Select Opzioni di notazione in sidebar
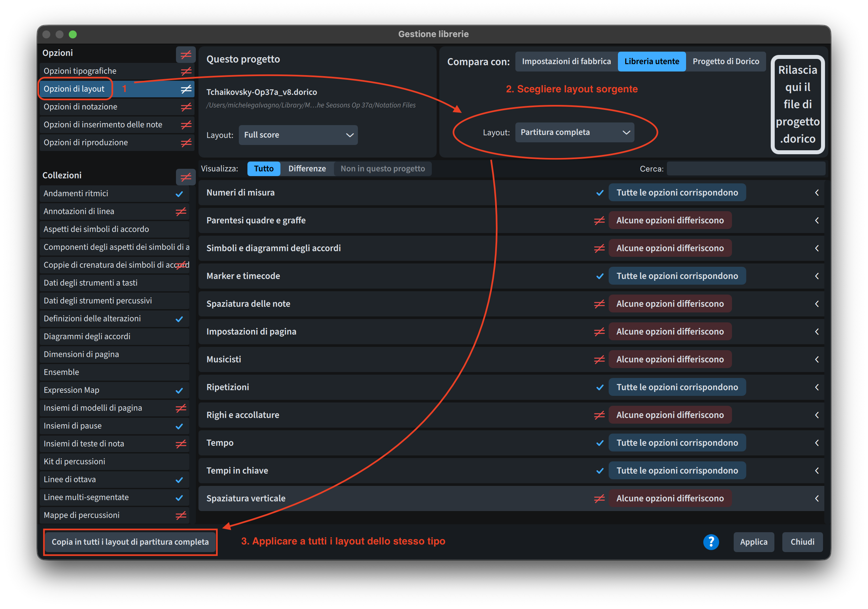The height and width of the screenshot is (609, 868). [80, 107]
